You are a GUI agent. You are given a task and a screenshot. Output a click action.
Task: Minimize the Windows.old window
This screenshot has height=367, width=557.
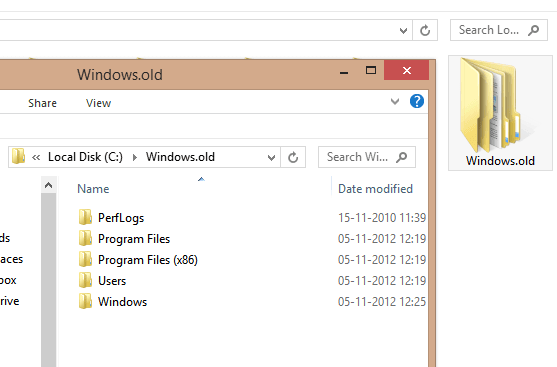coord(344,71)
